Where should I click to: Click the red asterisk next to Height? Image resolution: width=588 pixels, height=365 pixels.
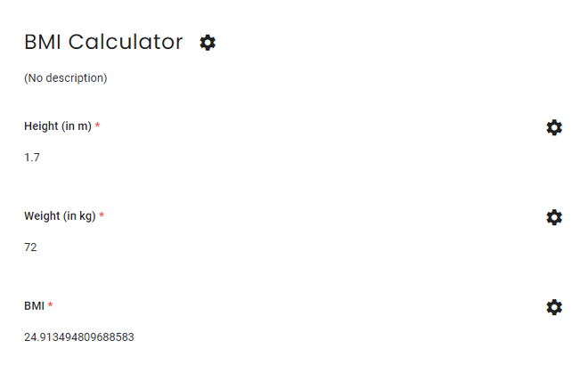(97, 126)
